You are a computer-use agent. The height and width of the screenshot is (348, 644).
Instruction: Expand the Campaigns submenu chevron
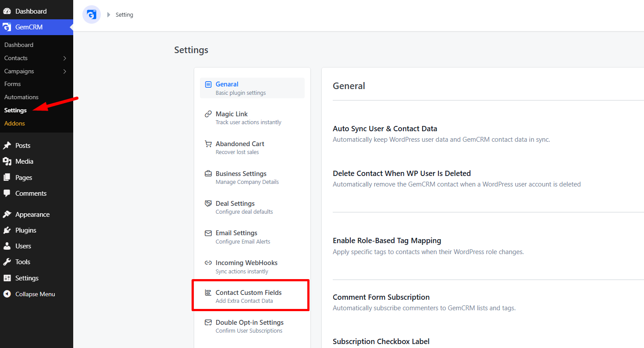pyautogui.click(x=65, y=72)
